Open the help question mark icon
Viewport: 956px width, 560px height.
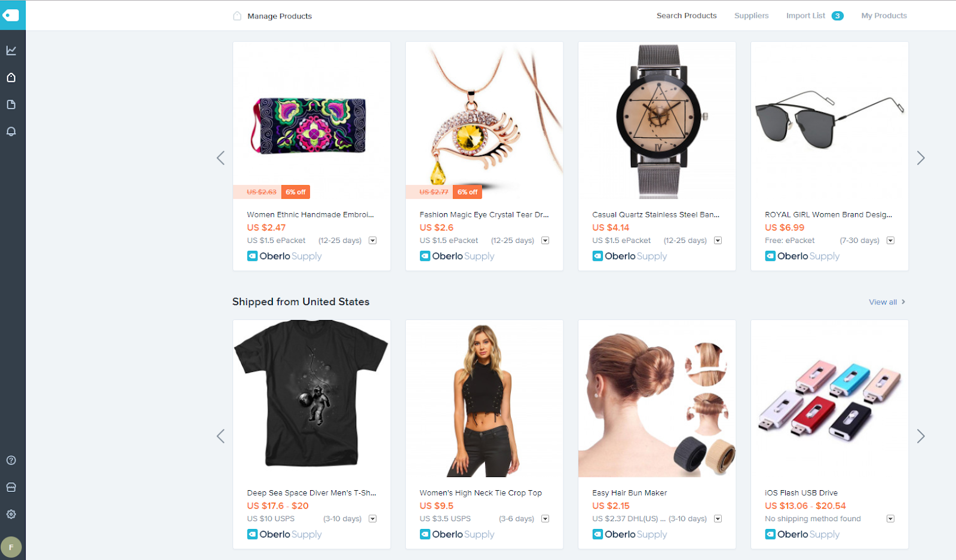pyautogui.click(x=11, y=460)
